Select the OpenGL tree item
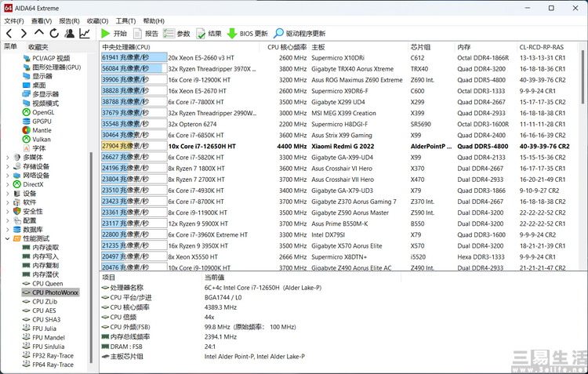The height and width of the screenshot is (374, 588). click(x=43, y=112)
